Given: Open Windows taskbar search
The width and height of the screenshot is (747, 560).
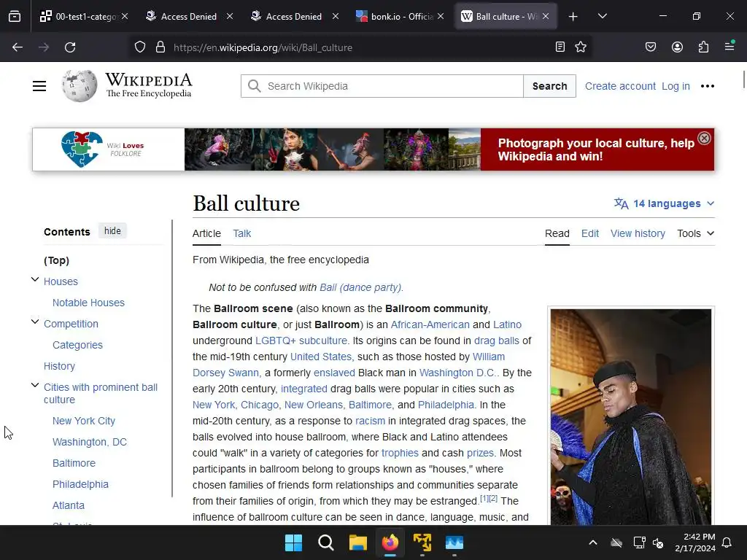Looking at the screenshot, I should pos(326,542).
